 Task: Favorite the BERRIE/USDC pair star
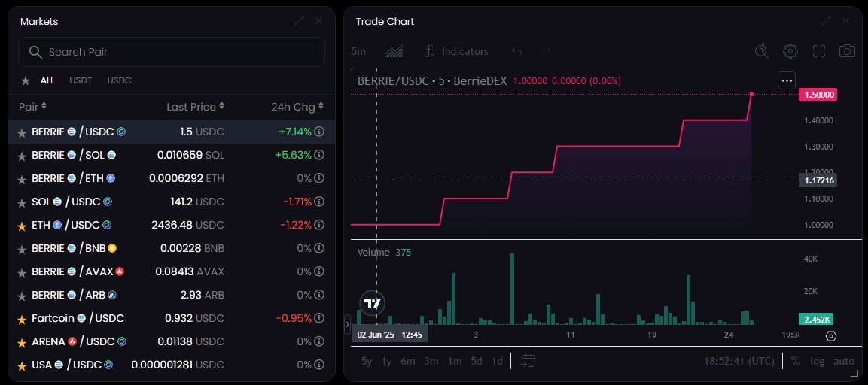(x=22, y=133)
